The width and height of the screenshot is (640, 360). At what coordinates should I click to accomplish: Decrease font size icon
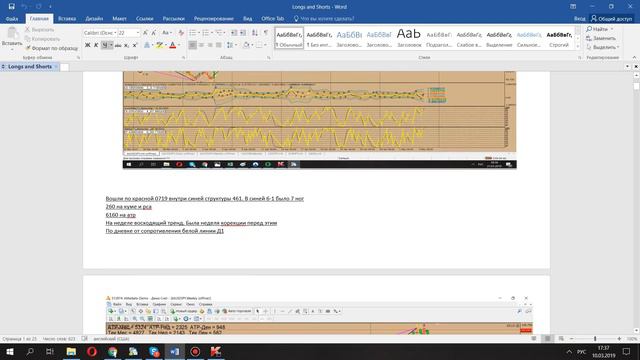(x=154, y=33)
